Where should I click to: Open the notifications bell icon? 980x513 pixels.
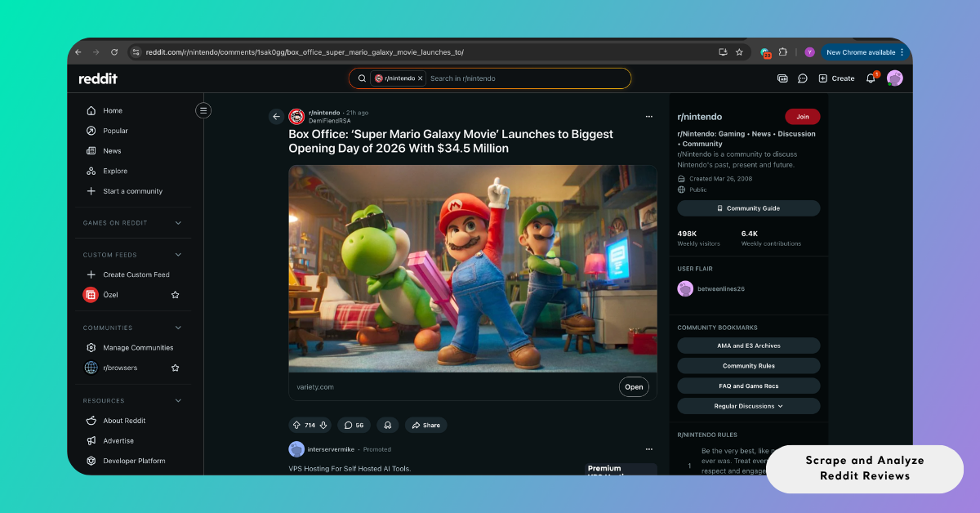(871, 78)
